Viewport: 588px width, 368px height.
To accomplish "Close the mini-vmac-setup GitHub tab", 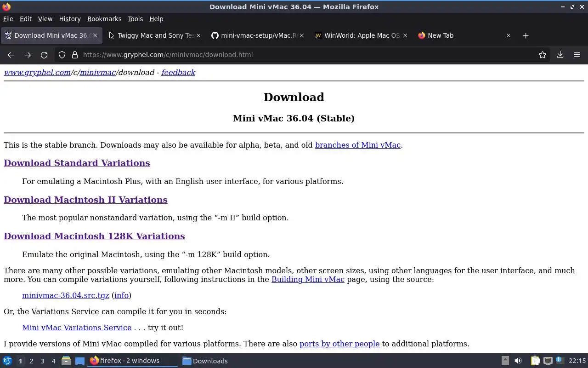I will click(302, 35).
